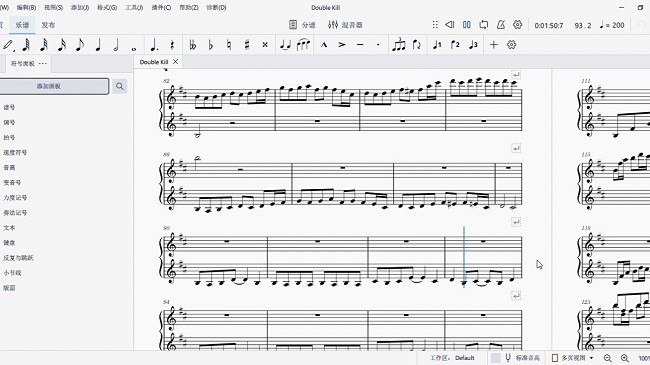Open the 格式(G) menu
The height and width of the screenshot is (365, 650).
[107, 7]
